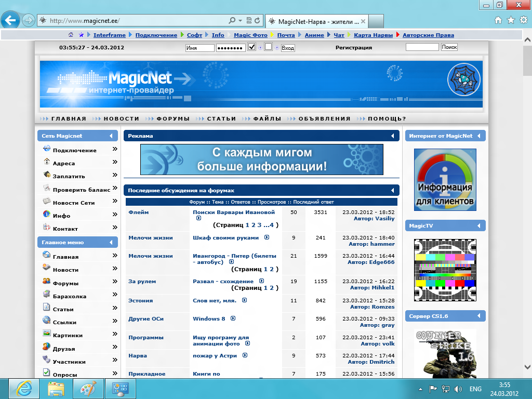
Task: Click the small home icon in links bar
Action: click(x=71, y=35)
